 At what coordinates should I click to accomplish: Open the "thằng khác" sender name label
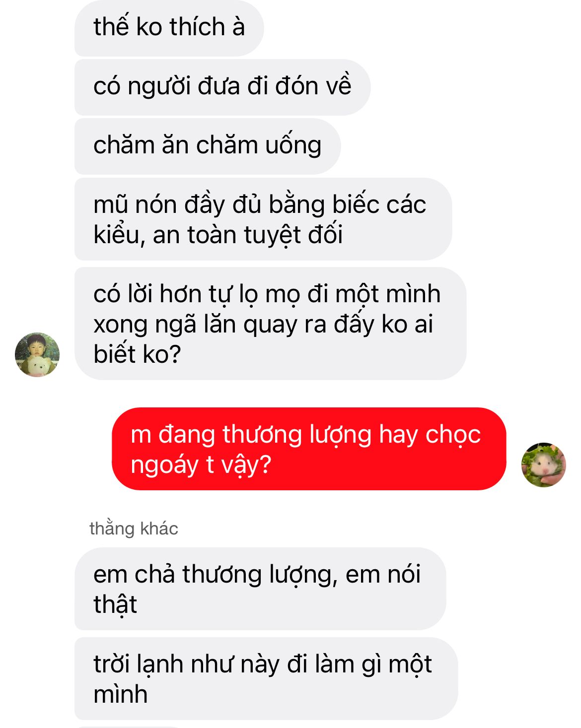point(134,529)
